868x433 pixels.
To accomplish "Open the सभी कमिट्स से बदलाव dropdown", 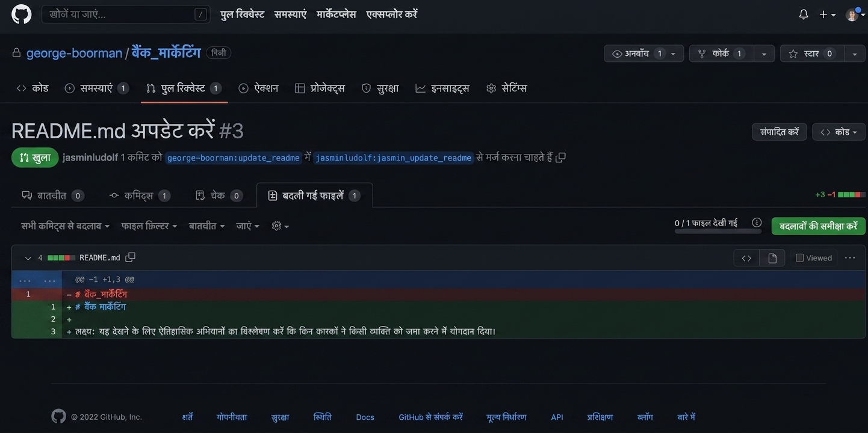I will pyautogui.click(x=66, y=226).
